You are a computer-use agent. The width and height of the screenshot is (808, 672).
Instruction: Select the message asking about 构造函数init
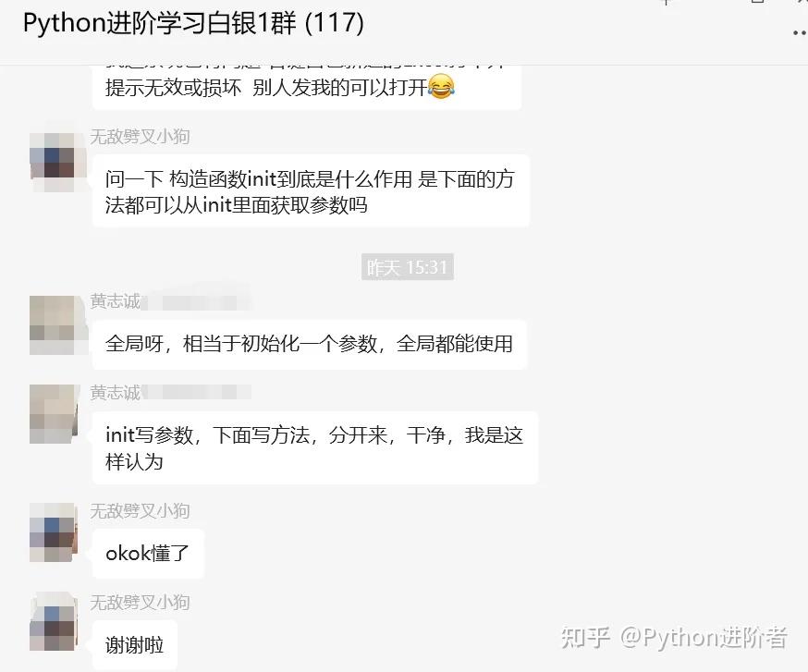point(311,191)
